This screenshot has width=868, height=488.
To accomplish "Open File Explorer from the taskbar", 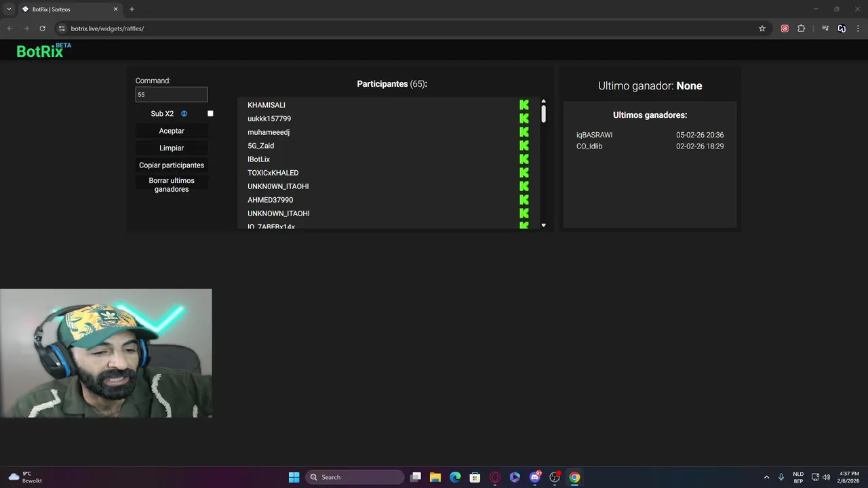I will coord(435,477).
